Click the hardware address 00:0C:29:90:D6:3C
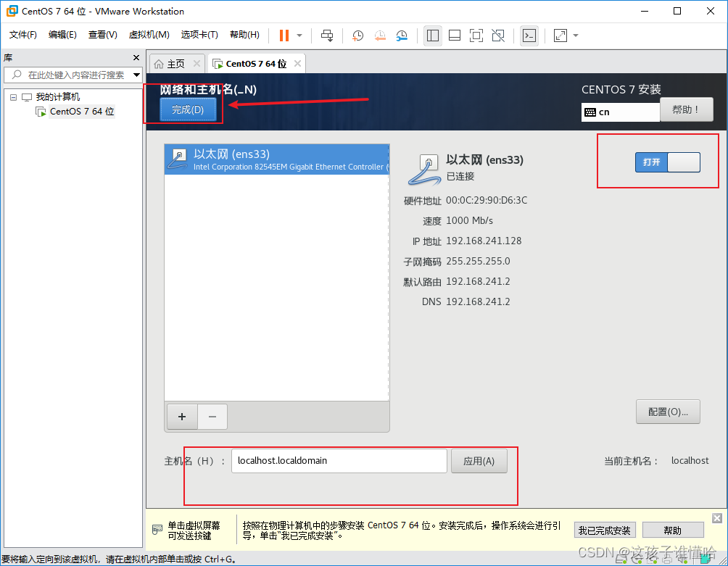728x566 pixels. point(487,201)
